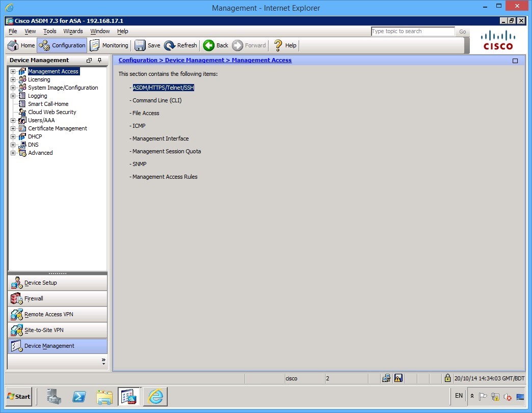Expand Certificate Management in the tree

12,128
